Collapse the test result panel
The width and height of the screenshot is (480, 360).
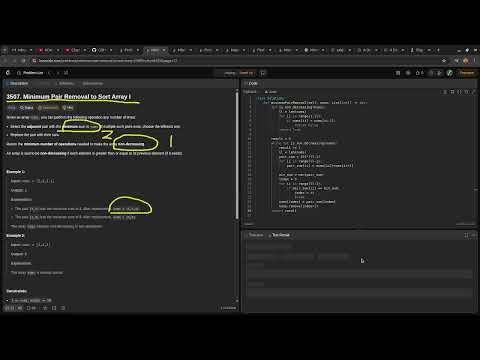point(474,235)
